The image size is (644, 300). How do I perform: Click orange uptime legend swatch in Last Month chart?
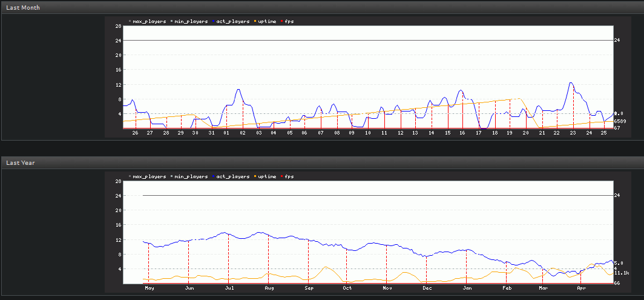254,21
